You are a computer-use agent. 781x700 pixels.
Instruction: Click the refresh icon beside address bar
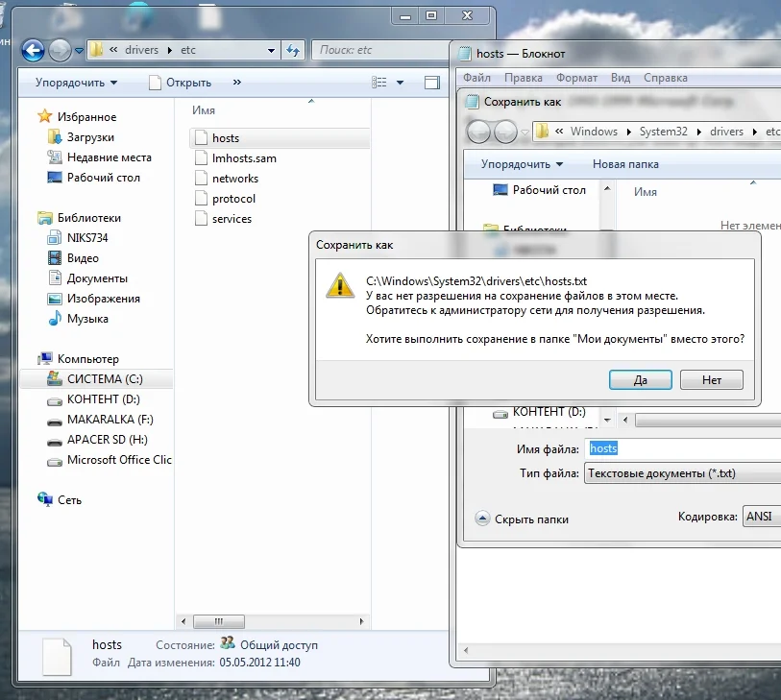(294, 50)
